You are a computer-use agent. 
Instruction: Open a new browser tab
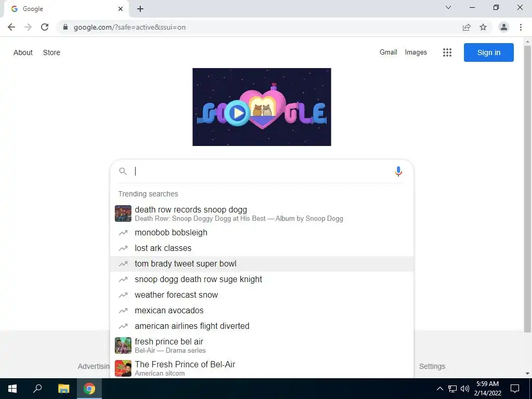click(140, 9)
